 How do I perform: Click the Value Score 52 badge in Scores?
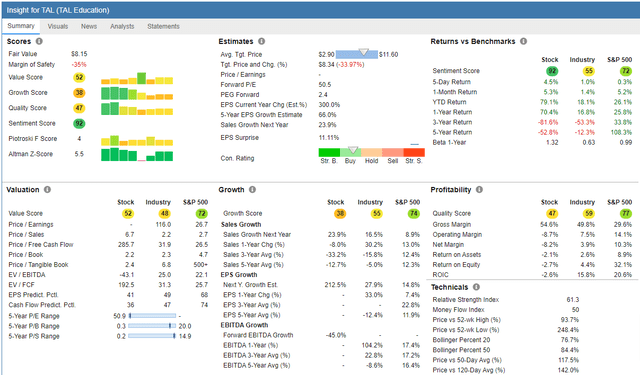(79, 78)
